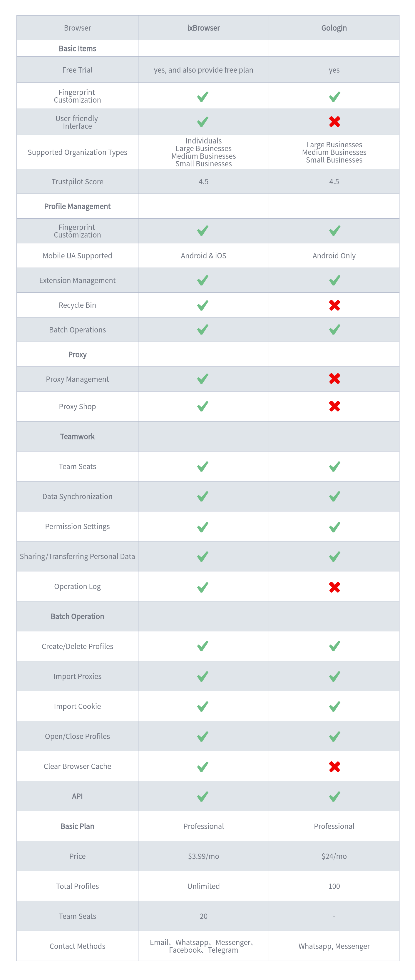The height and width of the screenshot is (980, 415).
Task: Click Gologin's red cross for Proxy Management
Action: pos(334,379)
